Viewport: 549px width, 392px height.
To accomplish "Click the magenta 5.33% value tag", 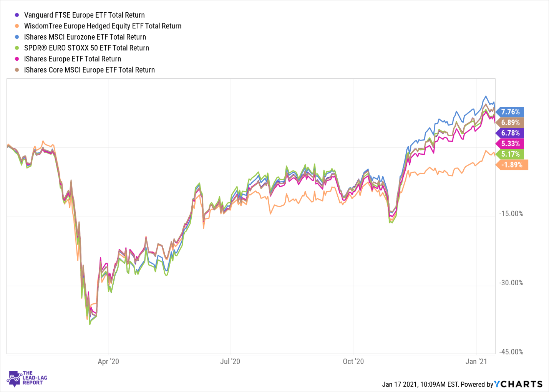I will [x=510, y=144].
